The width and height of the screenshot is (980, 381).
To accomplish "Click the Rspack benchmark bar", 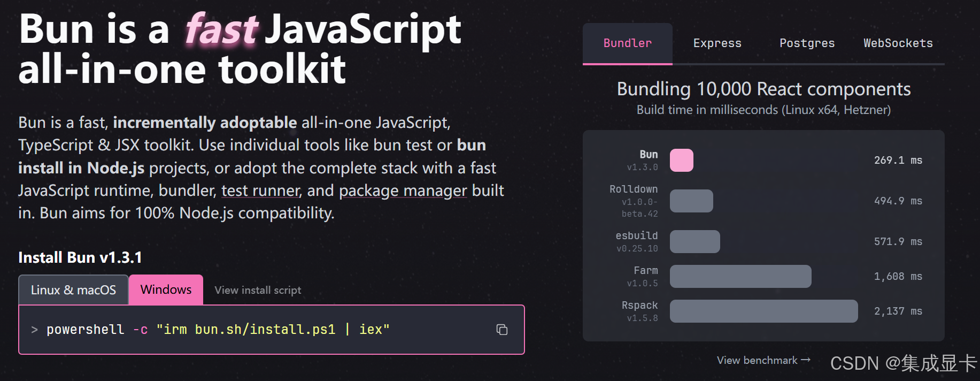I will (x=764, y=311).
